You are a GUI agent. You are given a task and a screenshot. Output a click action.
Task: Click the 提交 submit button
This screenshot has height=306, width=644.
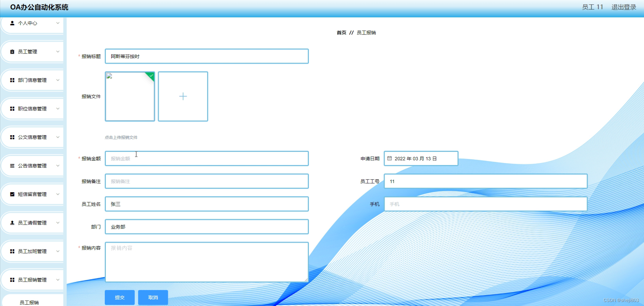click(x=119, y=297)
